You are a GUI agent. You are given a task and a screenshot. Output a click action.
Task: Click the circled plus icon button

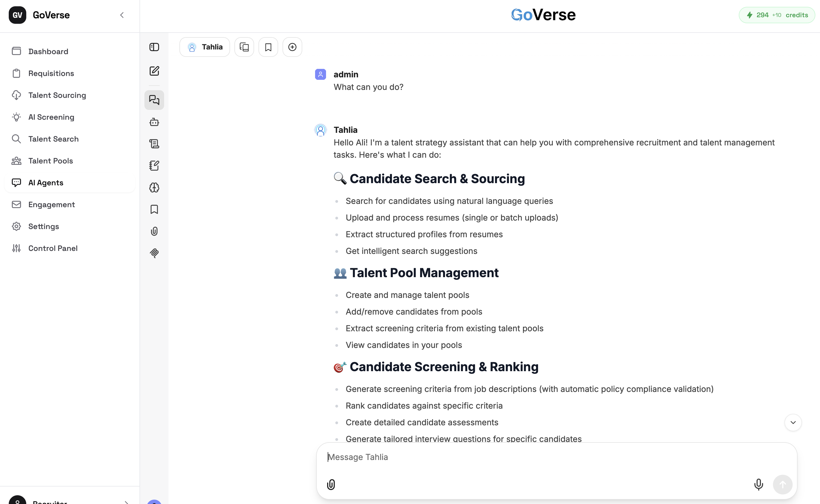point(292,47)
